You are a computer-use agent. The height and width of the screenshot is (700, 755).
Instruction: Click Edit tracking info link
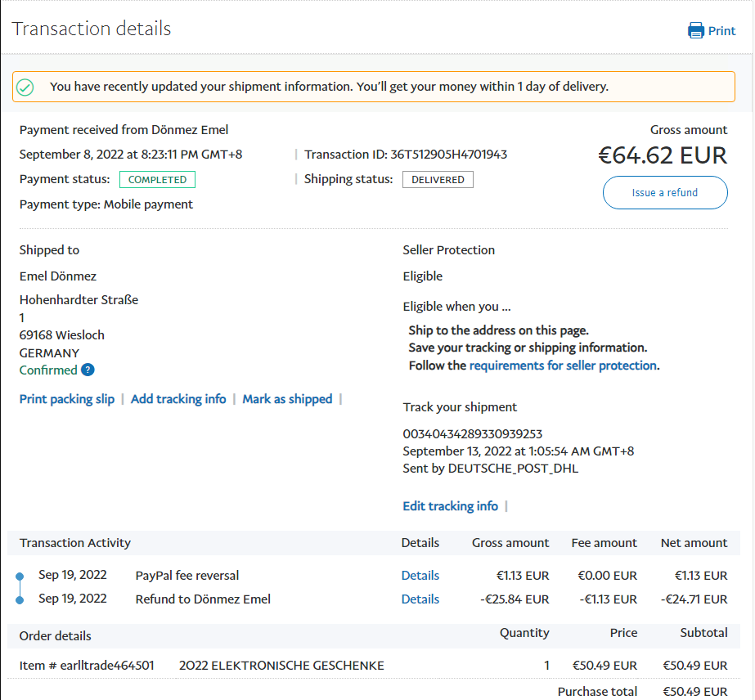click(450, 506)
